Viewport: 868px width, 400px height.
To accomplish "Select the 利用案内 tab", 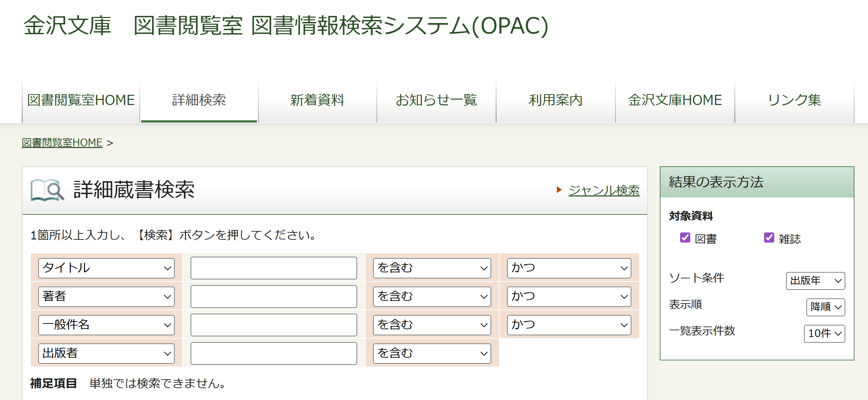I will (555, 100).
